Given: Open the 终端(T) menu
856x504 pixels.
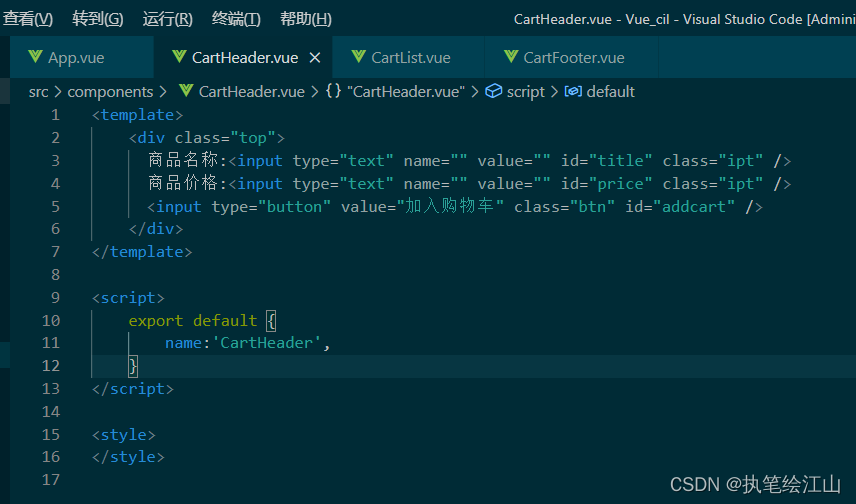Looking at the screenshot, I should point(236,19).
